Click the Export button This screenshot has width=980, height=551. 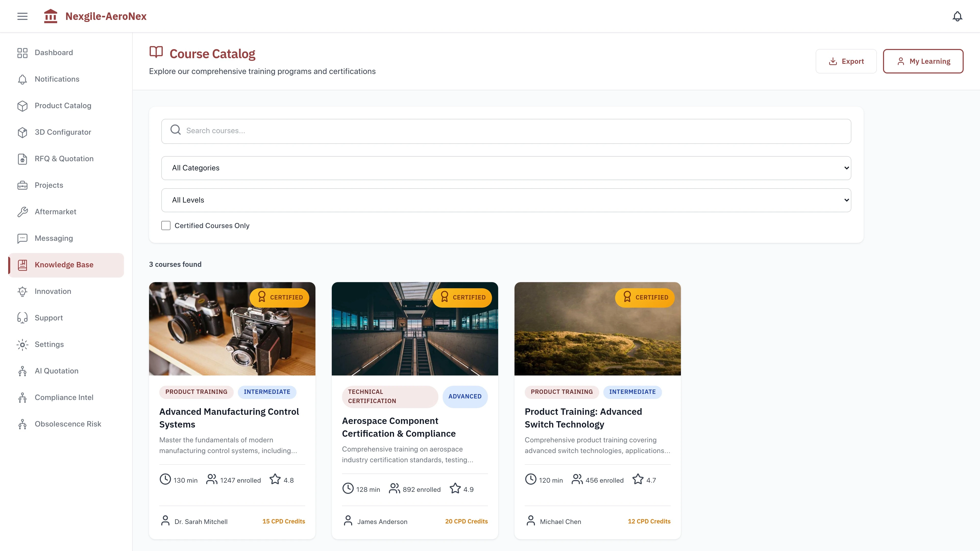(846, 61)
